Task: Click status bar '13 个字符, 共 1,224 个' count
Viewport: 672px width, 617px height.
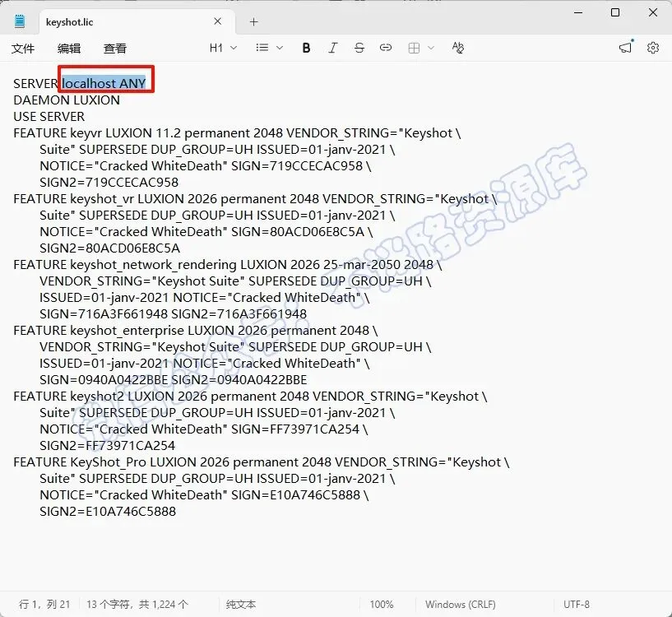Action: 137,605
